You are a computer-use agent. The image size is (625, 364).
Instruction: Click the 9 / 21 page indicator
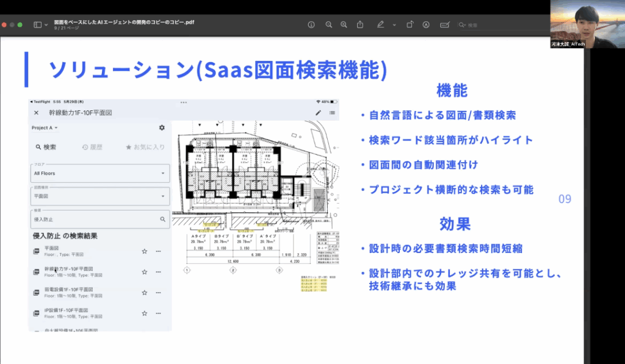point(67,28)
